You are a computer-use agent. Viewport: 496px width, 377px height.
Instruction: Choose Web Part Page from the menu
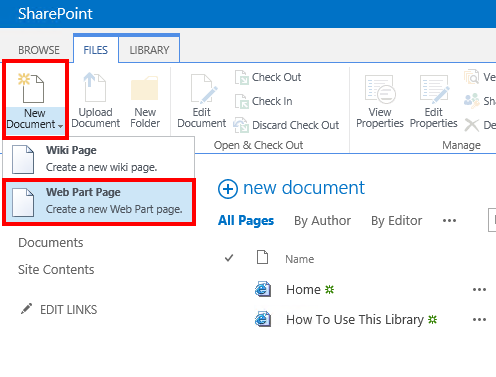coord(99,201)
